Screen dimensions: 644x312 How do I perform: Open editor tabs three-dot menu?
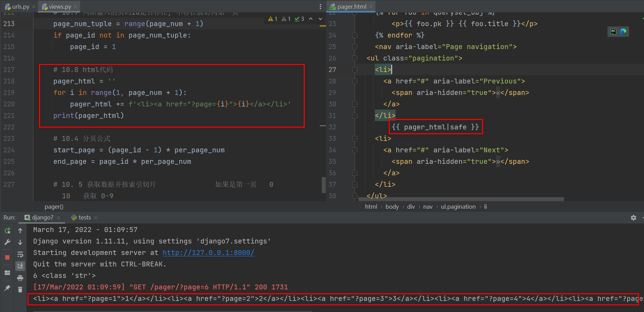pyautogui.click(x=320, y=7)
